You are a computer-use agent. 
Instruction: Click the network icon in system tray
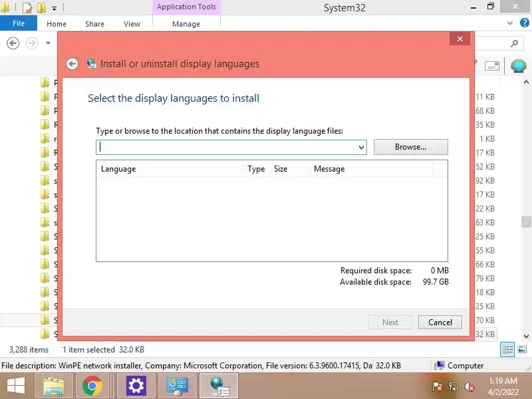[x=454, y=386]
